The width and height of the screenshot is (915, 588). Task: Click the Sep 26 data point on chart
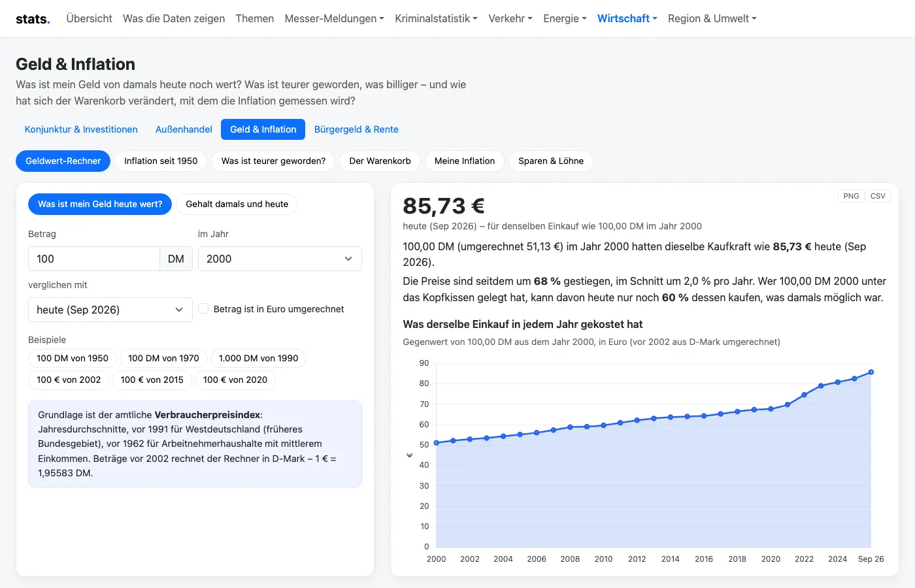(871, 372)
